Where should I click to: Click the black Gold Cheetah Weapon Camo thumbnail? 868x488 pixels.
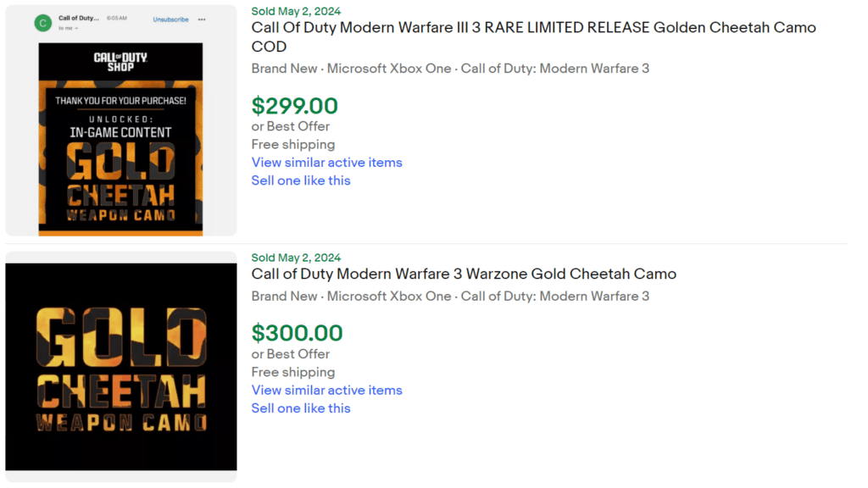click(x=120, y=366)
